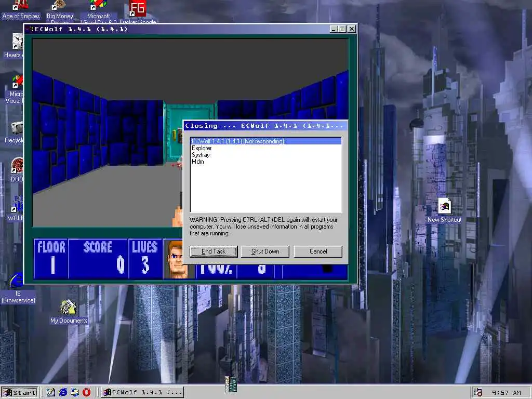Click the SCORE counter in the game HUD
Screen dimensions: 532x399
click(x=98, y=258)
